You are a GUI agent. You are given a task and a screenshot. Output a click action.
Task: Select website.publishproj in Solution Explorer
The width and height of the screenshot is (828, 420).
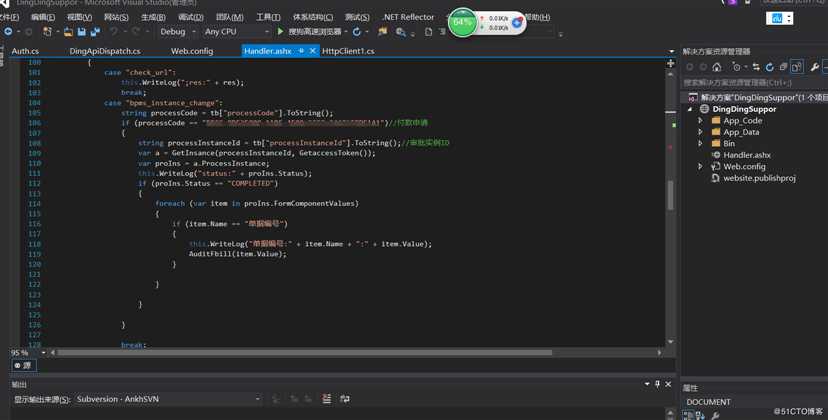click(x=759, y=178)
